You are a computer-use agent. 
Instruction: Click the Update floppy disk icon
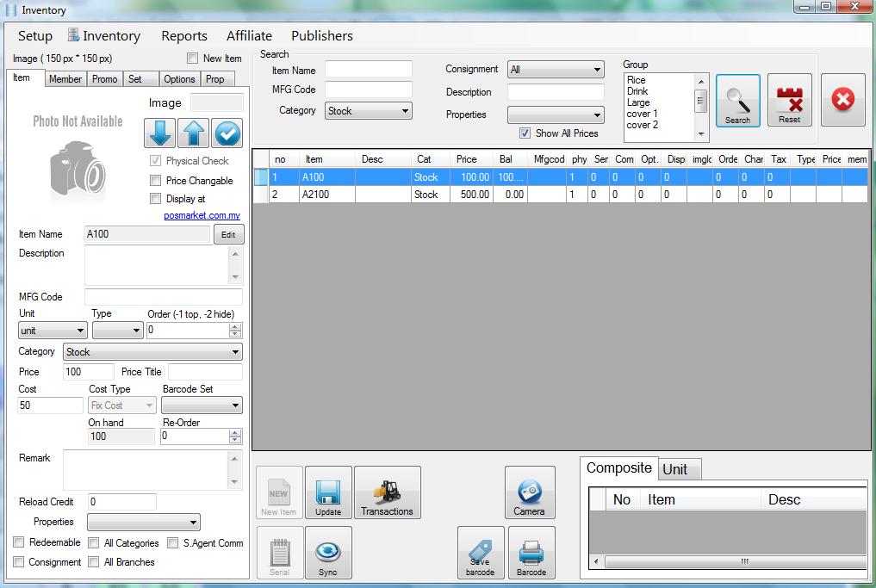328,494
